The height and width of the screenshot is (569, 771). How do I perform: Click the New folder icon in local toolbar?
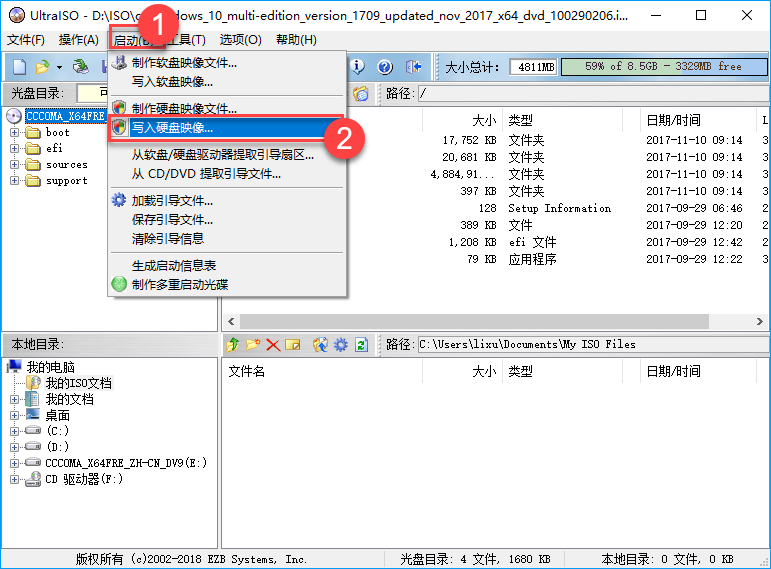[253, 344]
